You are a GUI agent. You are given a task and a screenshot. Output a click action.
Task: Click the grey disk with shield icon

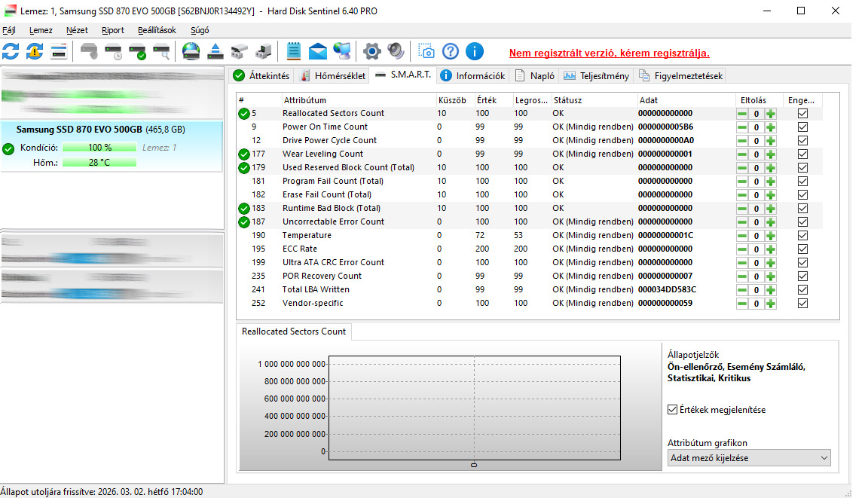point(89,51)
